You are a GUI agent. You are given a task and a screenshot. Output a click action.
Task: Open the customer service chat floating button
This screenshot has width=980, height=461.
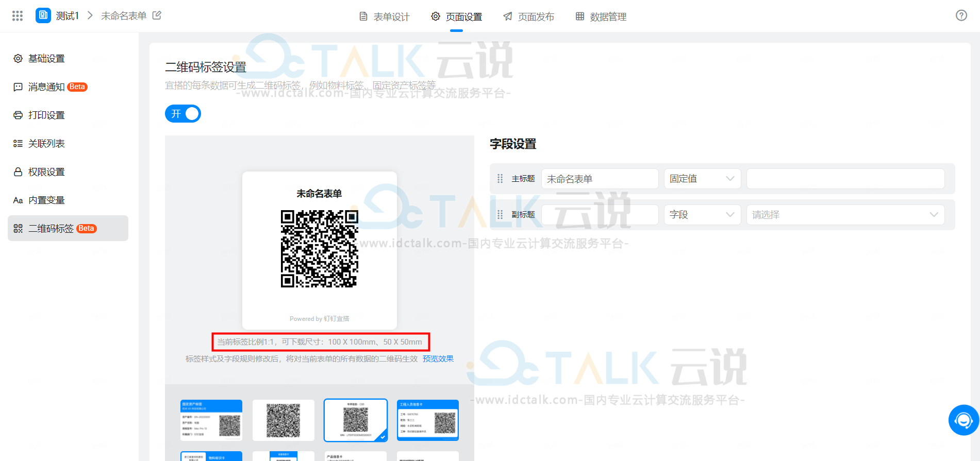coord(964,420)
